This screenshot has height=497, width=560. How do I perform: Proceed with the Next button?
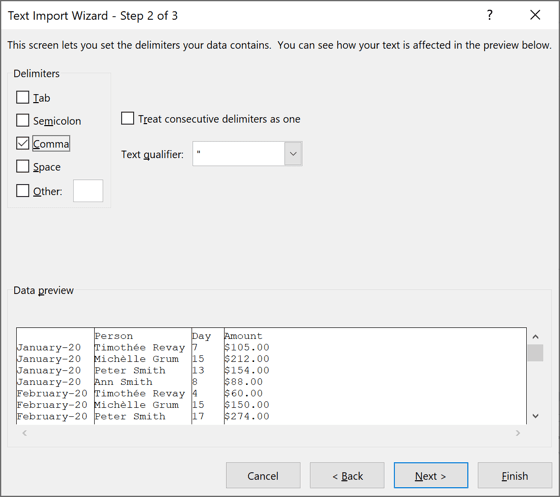pyautogui.click(x=431, y=476)
